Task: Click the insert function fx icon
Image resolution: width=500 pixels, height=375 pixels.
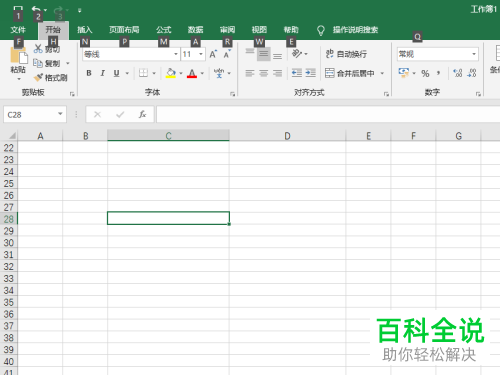Action: click(x=142, y=115)
